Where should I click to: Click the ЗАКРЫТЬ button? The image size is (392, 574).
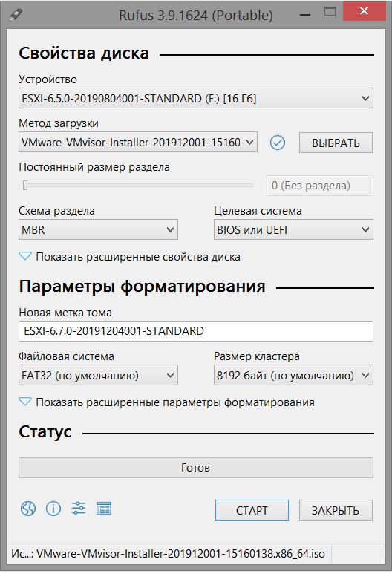click(x=336, y=510)
